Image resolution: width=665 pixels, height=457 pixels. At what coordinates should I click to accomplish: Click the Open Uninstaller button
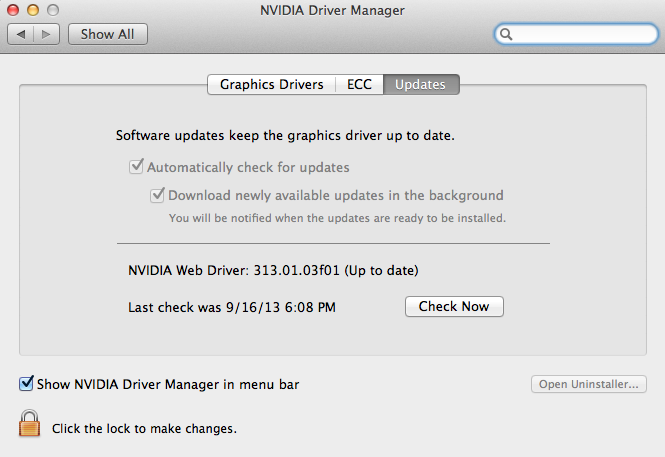(x=589, y=384)
